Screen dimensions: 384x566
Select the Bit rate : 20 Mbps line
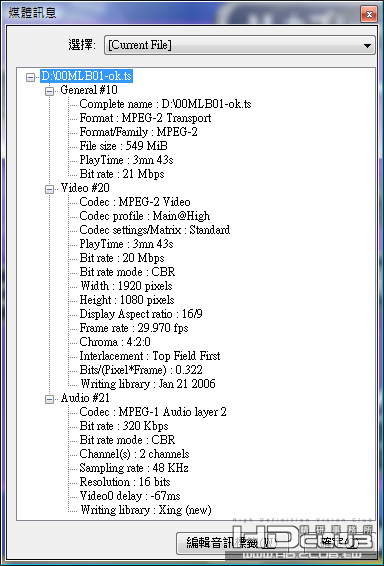(122, 258)
